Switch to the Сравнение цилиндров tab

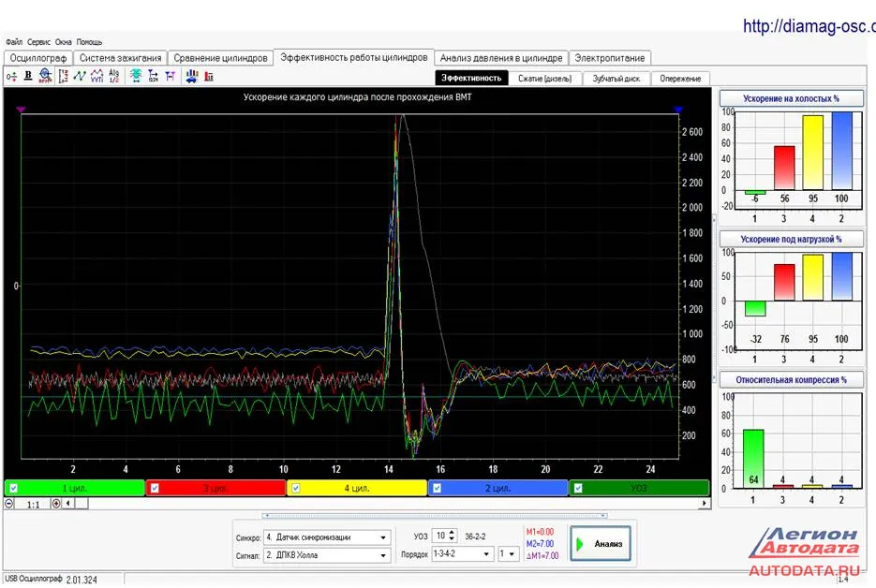pos(221,58)
